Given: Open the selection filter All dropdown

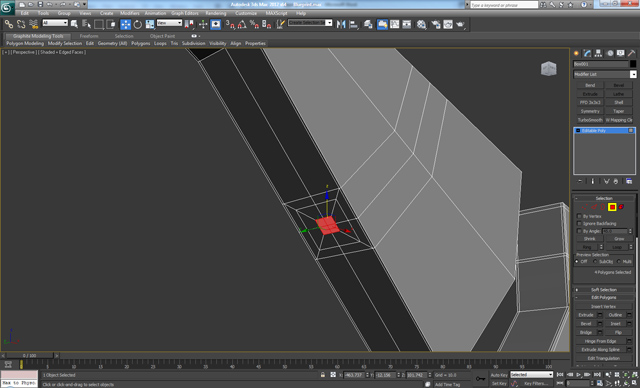Looking at the screenshot, I should (x=55, y=23).
